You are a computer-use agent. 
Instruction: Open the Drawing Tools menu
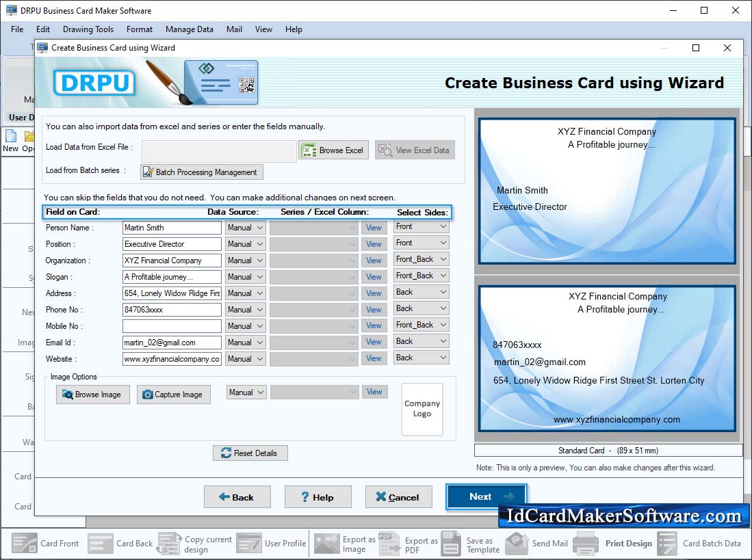88,29
